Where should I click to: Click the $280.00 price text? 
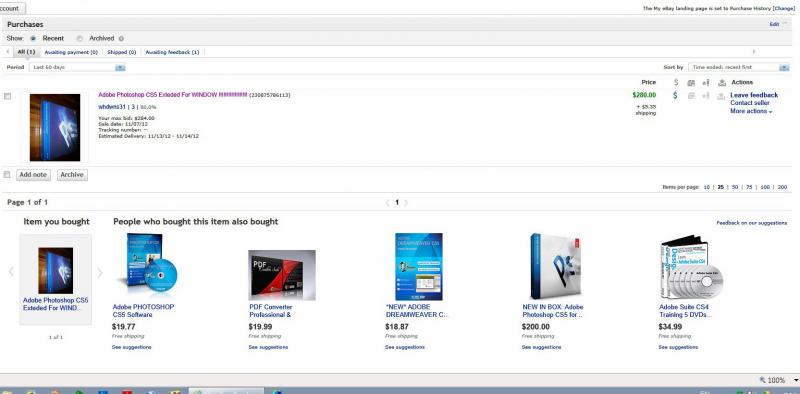pyautogui.click(x=644, y=95)
